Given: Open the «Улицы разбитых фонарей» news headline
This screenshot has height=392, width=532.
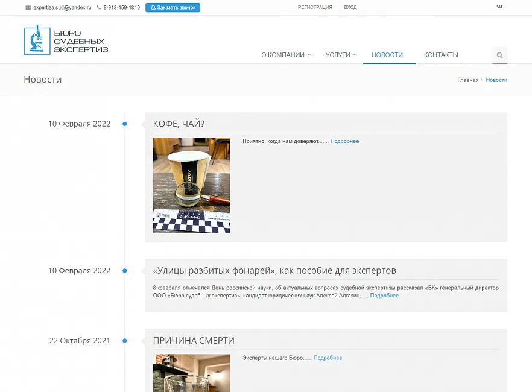Looking at the screenshot, I should (x=274, y=271).
